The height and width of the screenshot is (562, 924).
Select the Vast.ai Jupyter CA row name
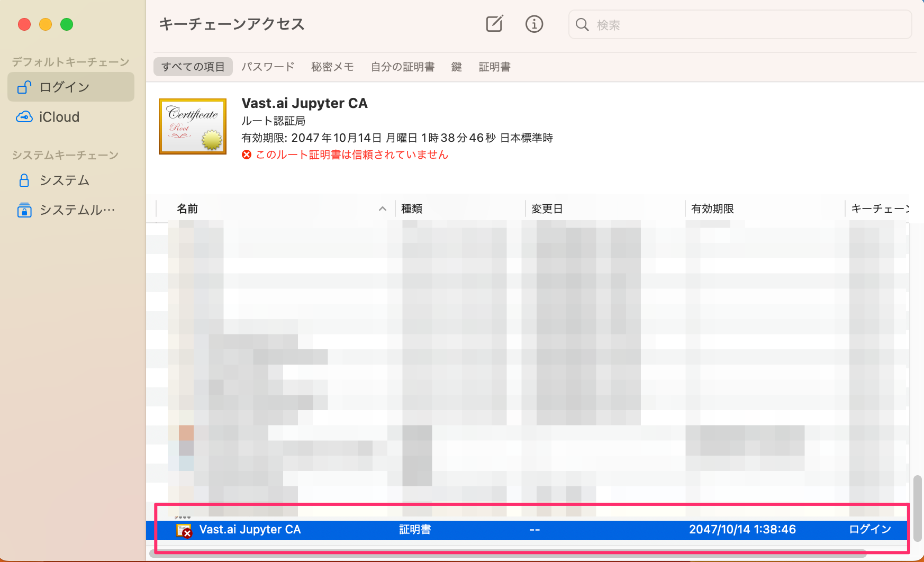pos(250,530)
